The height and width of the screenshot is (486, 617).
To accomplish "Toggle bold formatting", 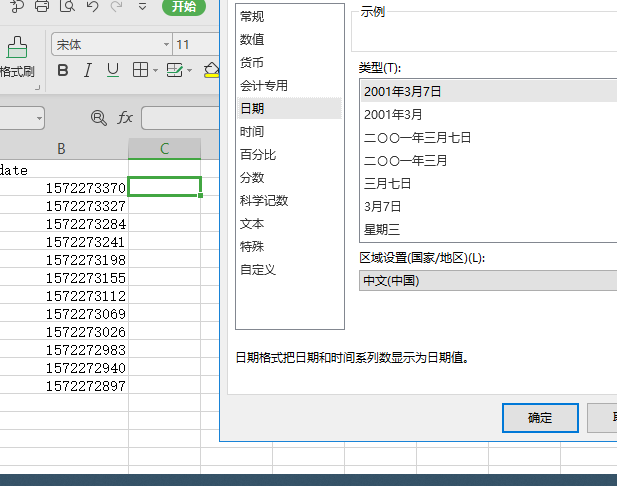I will point(63,70).
